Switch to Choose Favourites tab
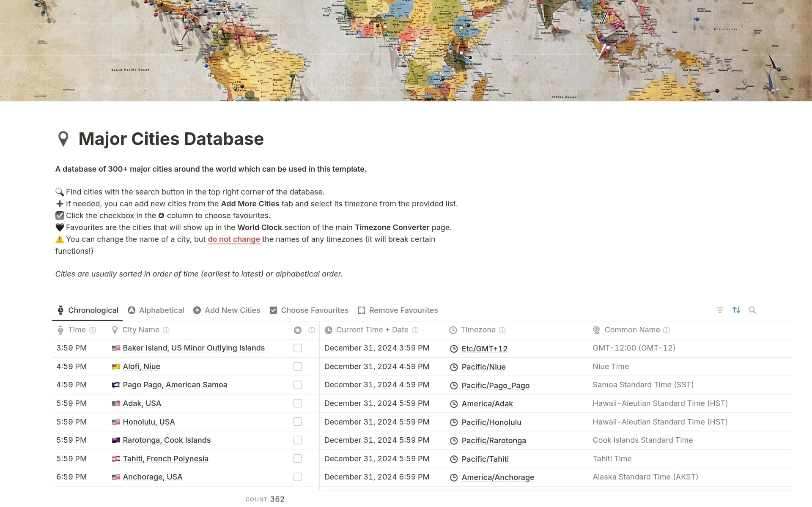Screen dimensions: 812x507 pos(309,310)
